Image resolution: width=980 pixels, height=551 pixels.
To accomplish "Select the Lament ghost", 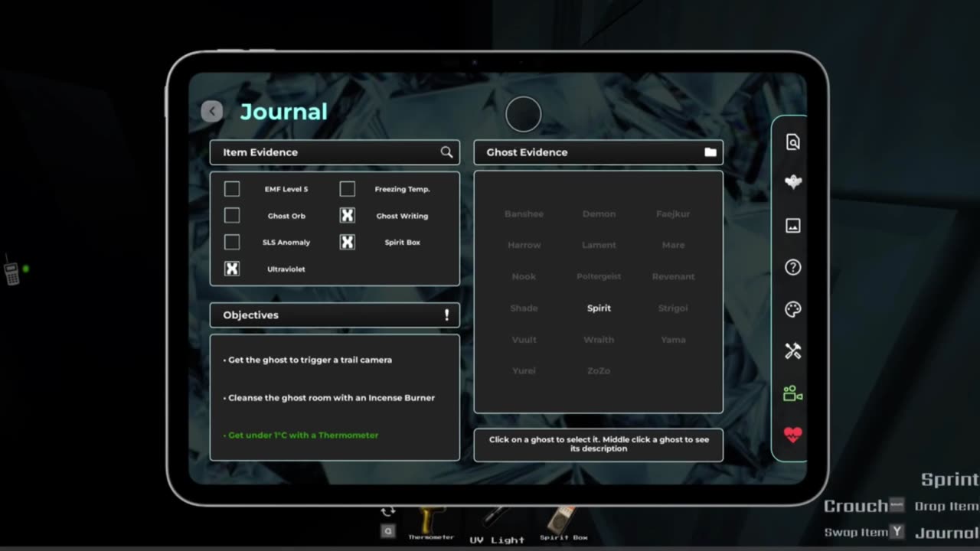I will tap(599, 245).
